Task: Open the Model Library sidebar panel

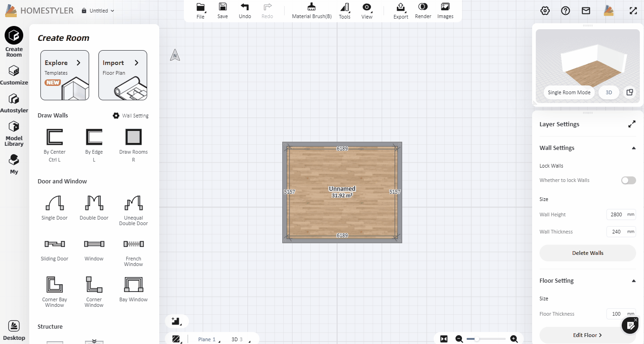Action: click(x=14, y=132)
